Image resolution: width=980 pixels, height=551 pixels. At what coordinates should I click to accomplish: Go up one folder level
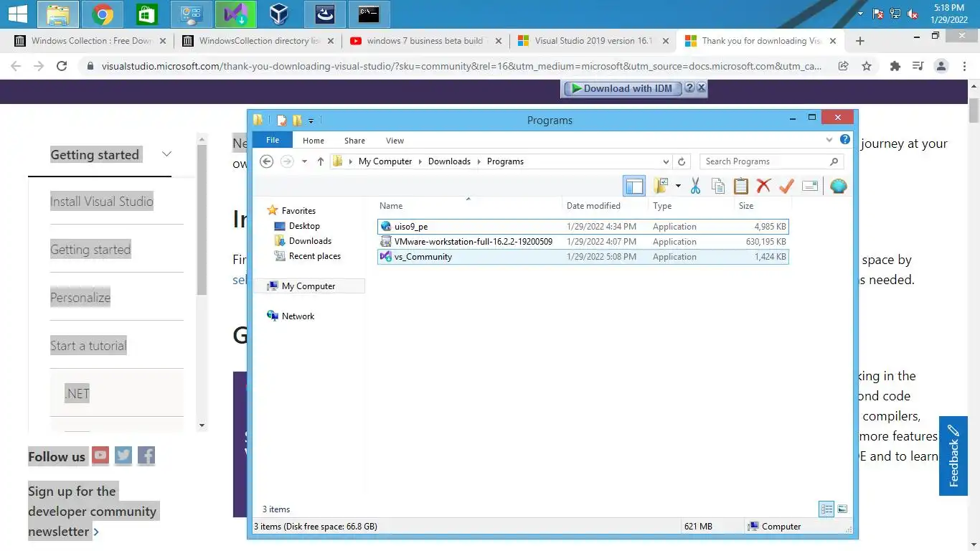tap(321, 161)
